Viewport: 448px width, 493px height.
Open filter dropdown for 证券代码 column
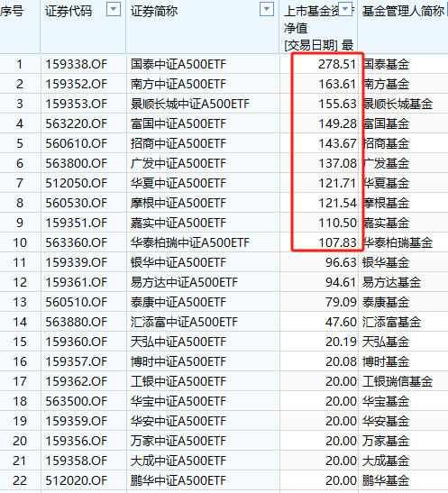pyautogui.click(x=114, y=9)
